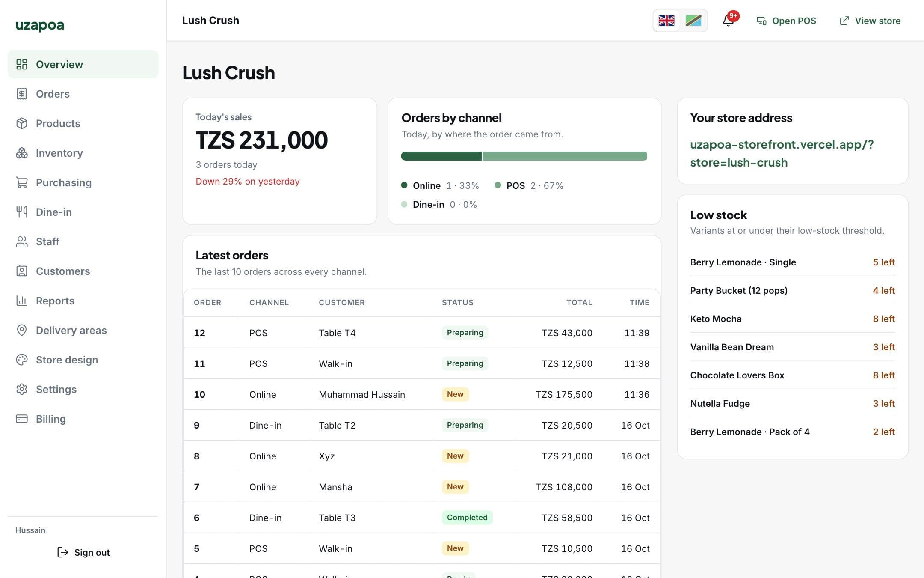Click the Online segment of channel bar
Screen dimensions: 924x578
(x=441, y=156)
